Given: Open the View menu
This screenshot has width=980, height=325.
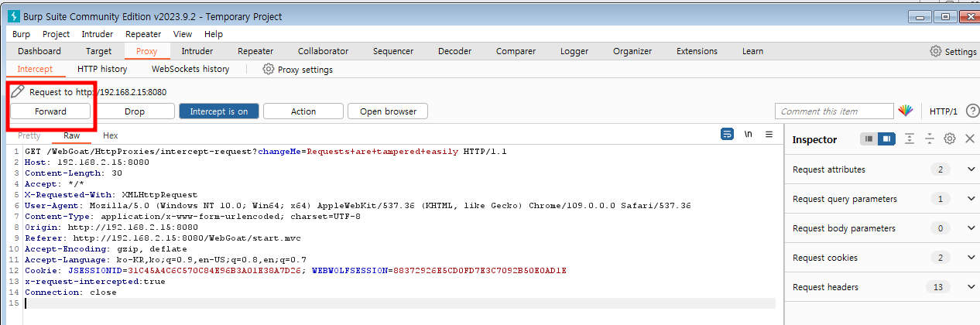Looking at the screenshot, I should [183, 34].
